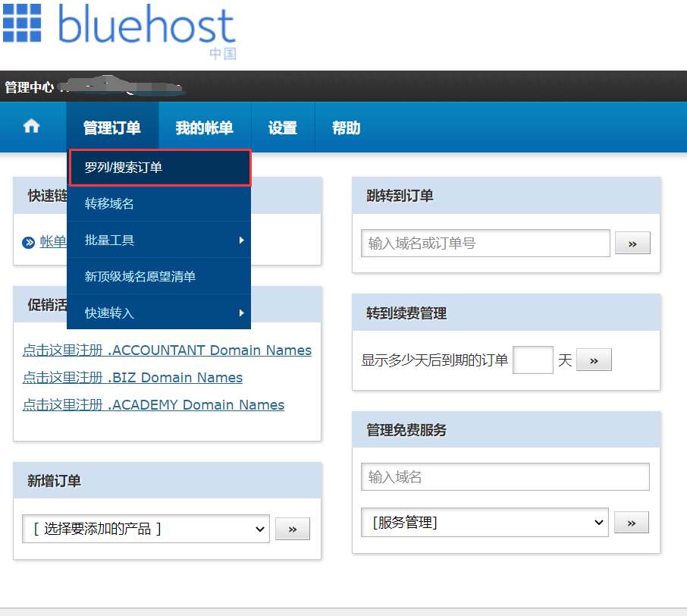Click the .BIZ Domain Names registration link
The image size is (687, 616).
pyautogui.click(x=133, y=378)
